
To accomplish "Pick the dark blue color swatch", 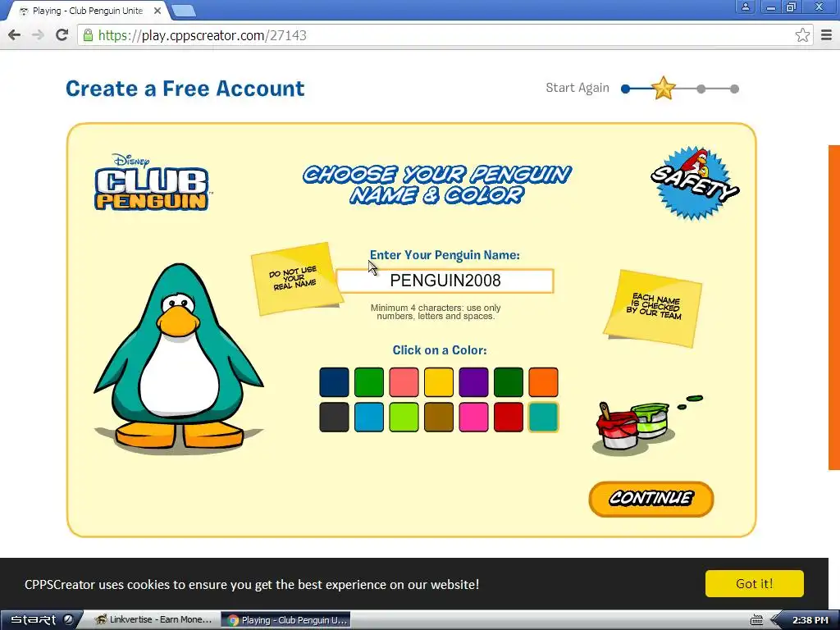I will 334,382.
